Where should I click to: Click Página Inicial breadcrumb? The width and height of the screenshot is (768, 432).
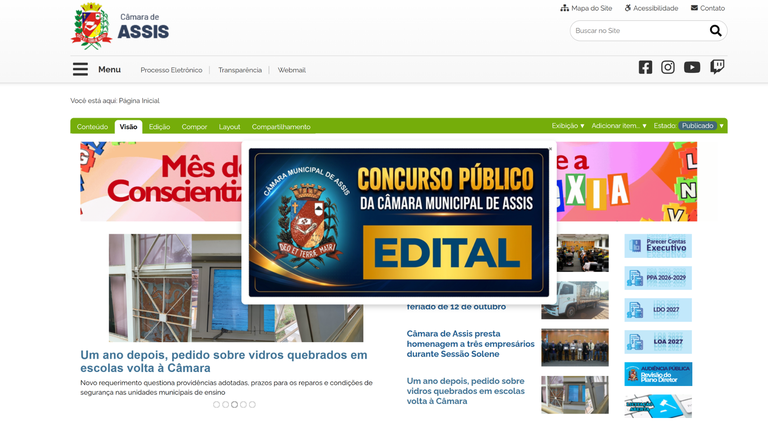click(x=139, y=101)
